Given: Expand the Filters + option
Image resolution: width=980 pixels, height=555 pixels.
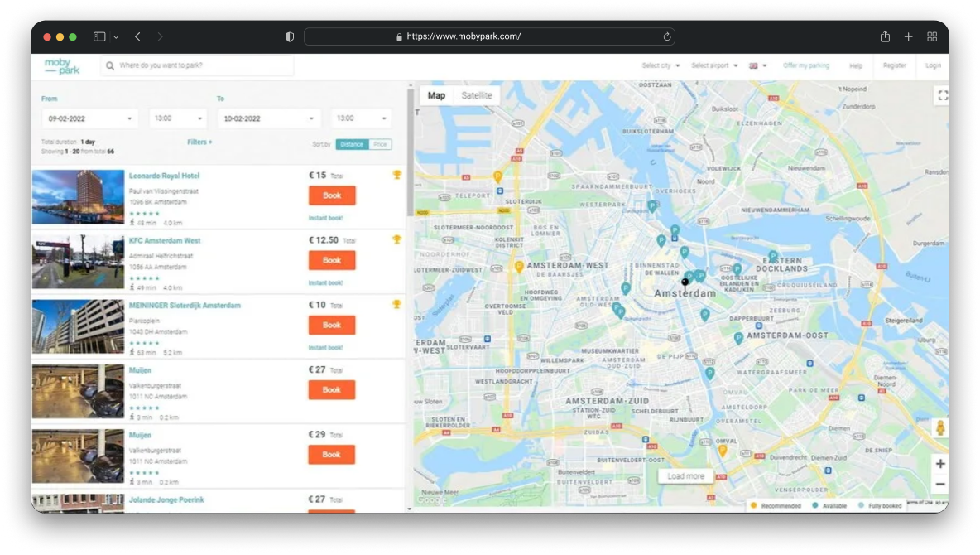Looking at the screenshot, I should click(x=199, y=142).
